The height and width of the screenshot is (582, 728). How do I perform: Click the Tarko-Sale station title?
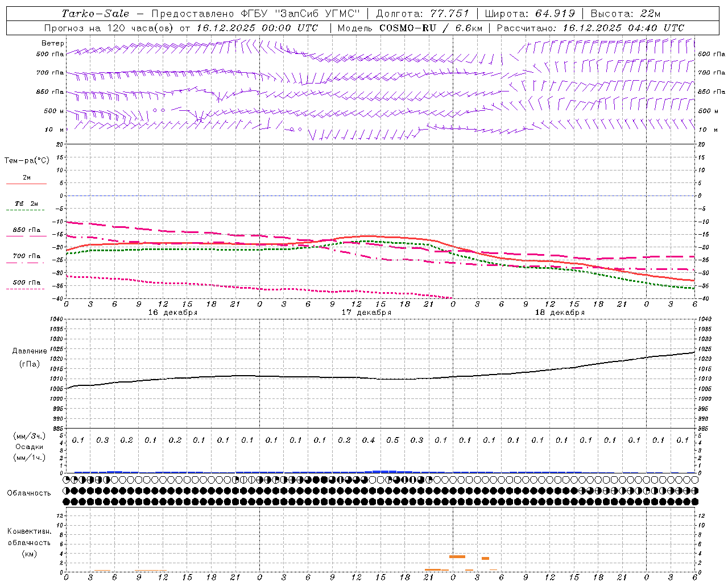click(96, 14)
